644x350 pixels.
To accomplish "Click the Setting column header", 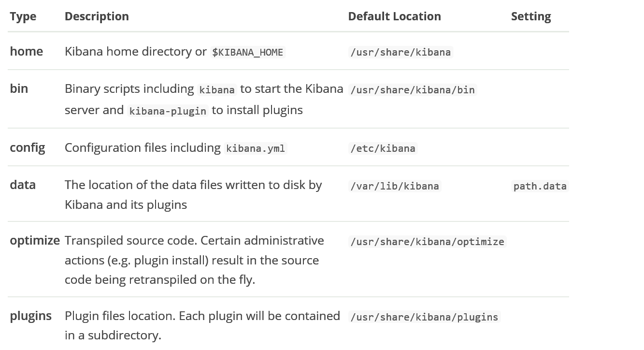I will point(531,16).
